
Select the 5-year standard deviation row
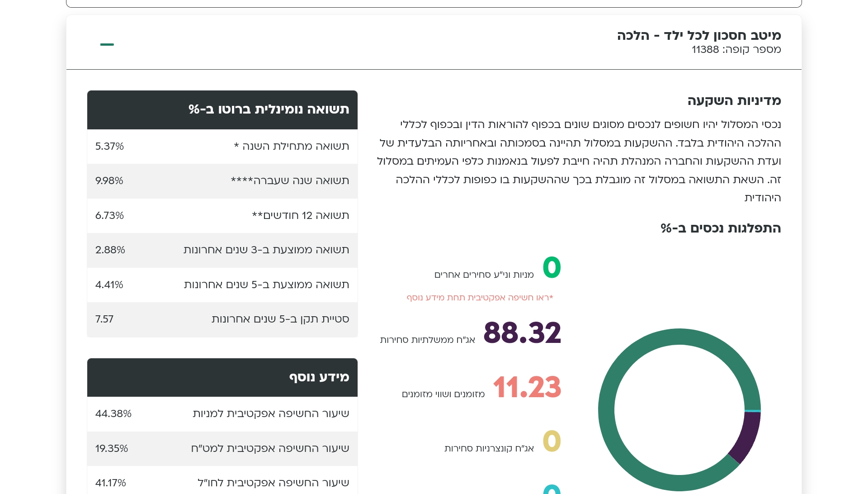(x=222, y=319)
